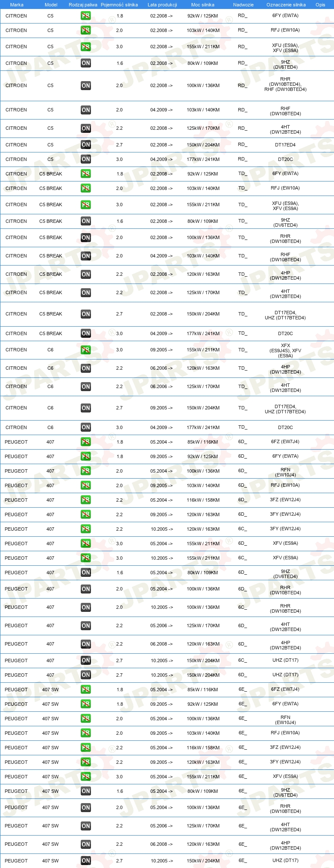Click PB icon in Peugeot 407 SW 1.8 85kW row

(x=86, y=690)
